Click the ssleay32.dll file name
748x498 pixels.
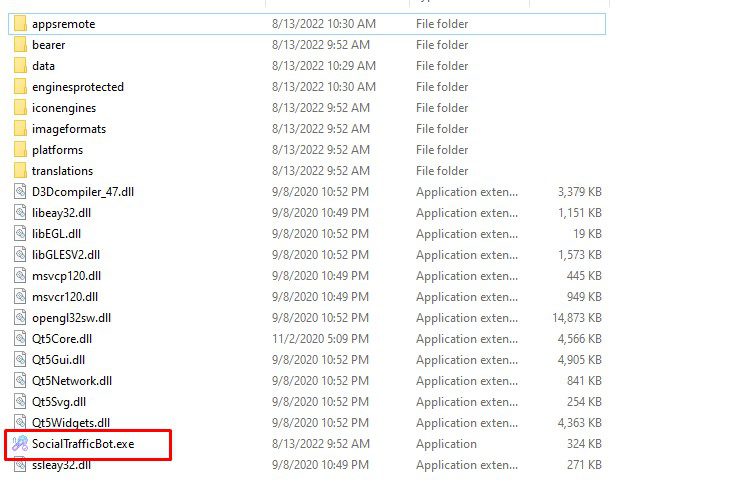(x=62, y=465)
